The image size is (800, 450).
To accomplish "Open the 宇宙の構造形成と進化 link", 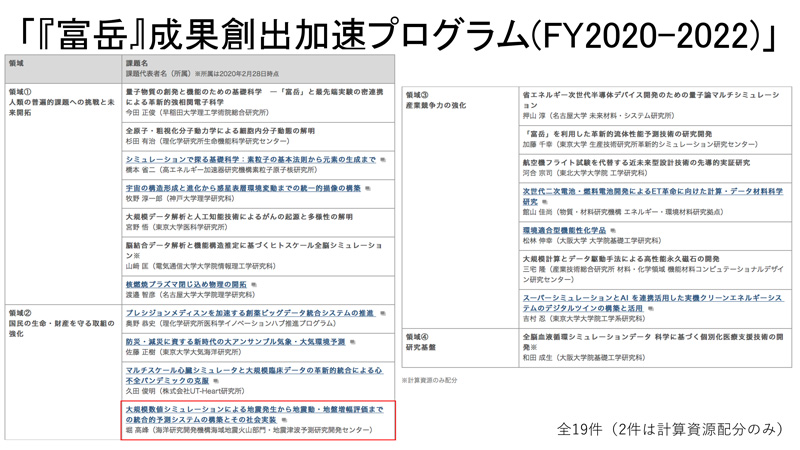I will 243,188.
